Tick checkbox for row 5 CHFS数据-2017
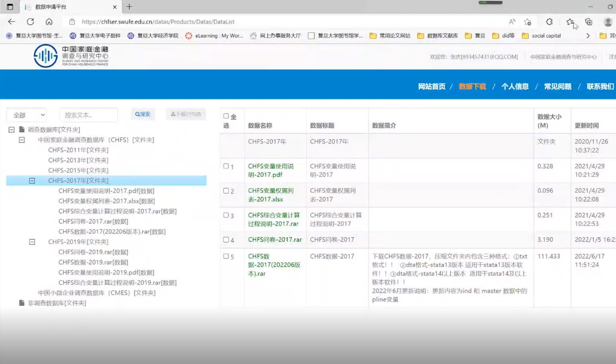The width and height of the screenshot is (616, 364). [x=226, y=256]
